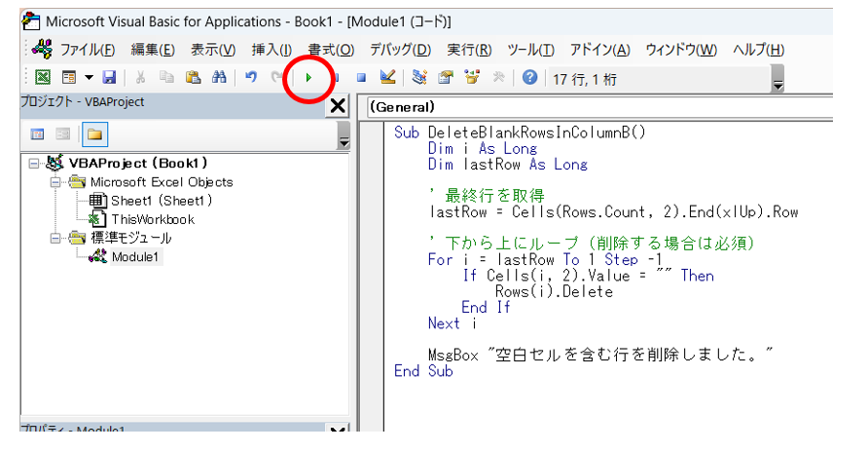Collapse the Microsoft Excel Objects folder
868x452 pixels.
(55, 182)
